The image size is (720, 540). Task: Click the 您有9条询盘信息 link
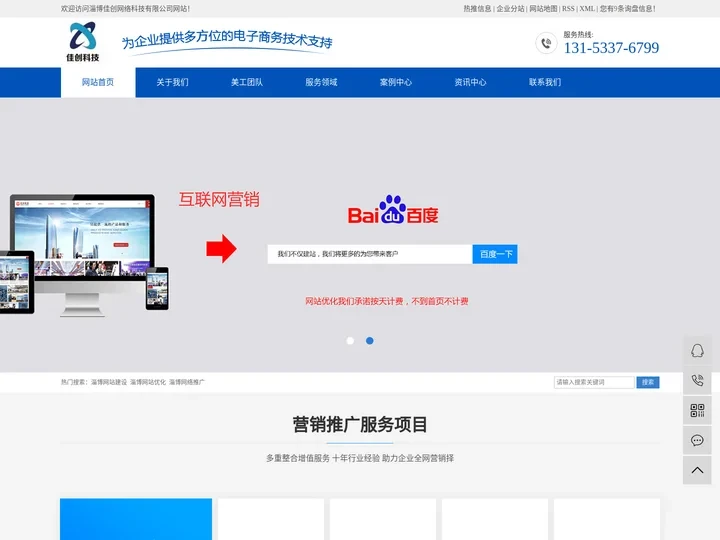(x=627, y=9)
